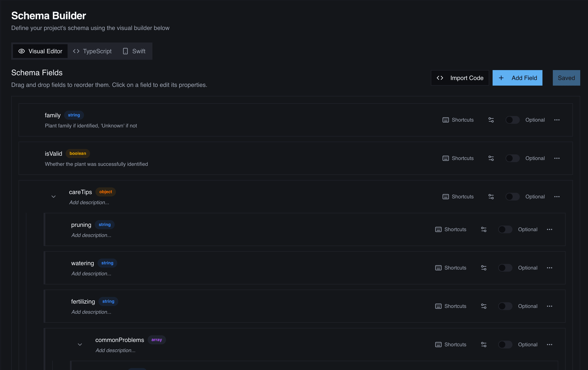Open advanced settings icon for isValid field
This screenshot has width=588, height=370.
coord(491,158)
